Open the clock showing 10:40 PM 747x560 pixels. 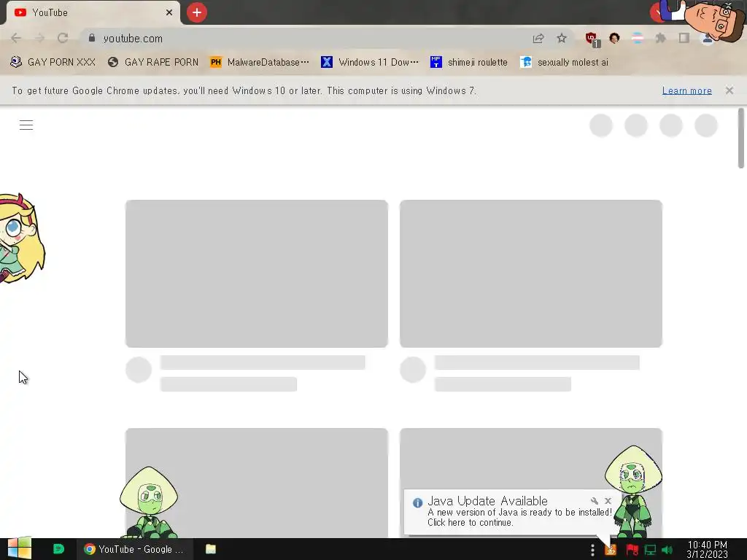click(707, 550)
